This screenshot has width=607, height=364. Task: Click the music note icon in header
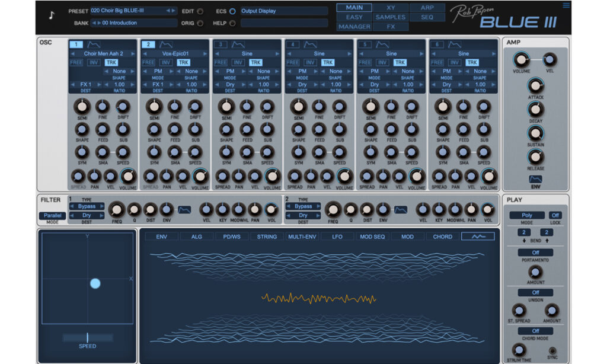point(52,15)
